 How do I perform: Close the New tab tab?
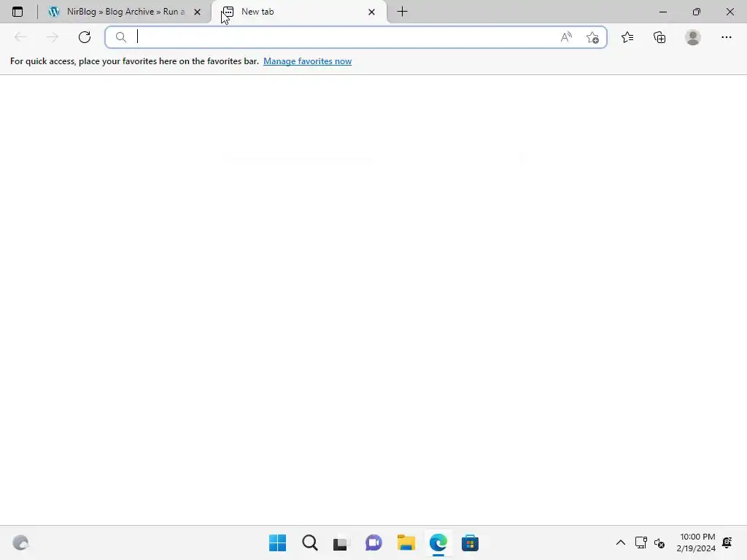point(371,12)
